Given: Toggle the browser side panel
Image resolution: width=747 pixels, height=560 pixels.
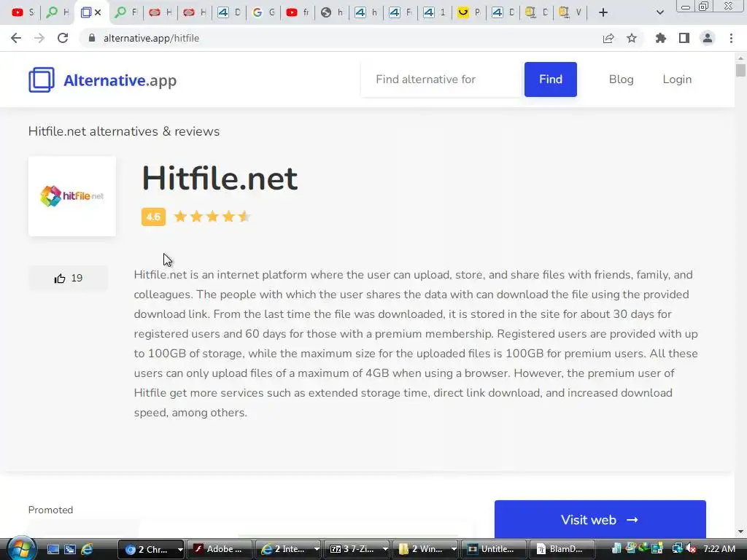Looking at the screenshot, I should tap(684, 38).
